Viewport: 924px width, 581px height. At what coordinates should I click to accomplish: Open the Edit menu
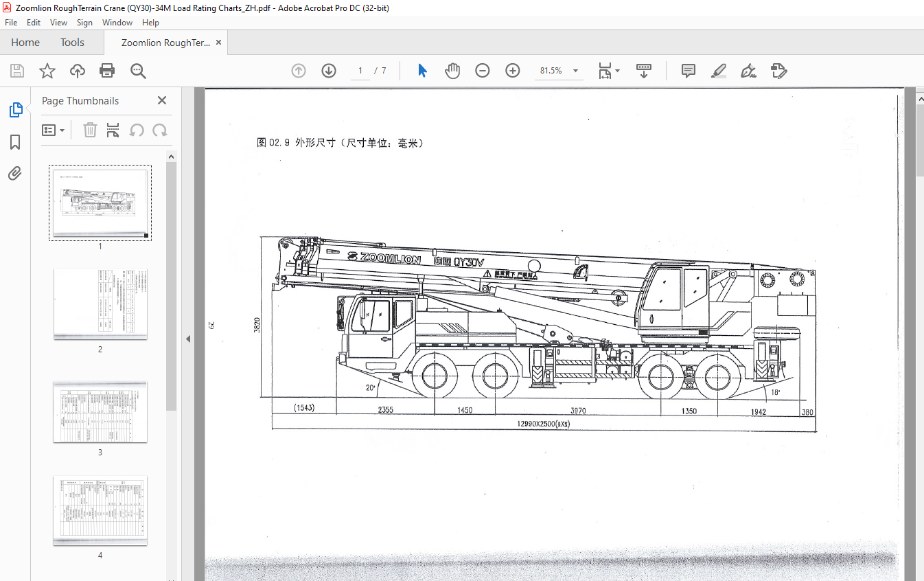[x=34, y=23]
